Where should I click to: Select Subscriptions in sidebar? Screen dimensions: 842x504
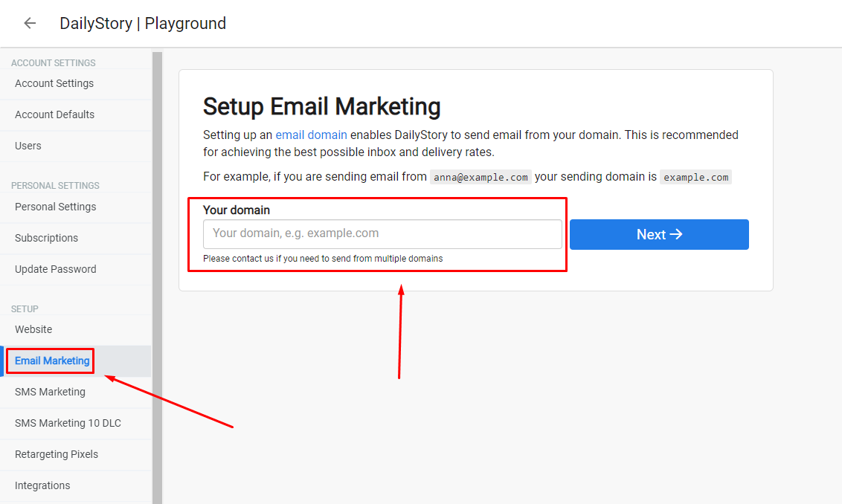(76, 239)
